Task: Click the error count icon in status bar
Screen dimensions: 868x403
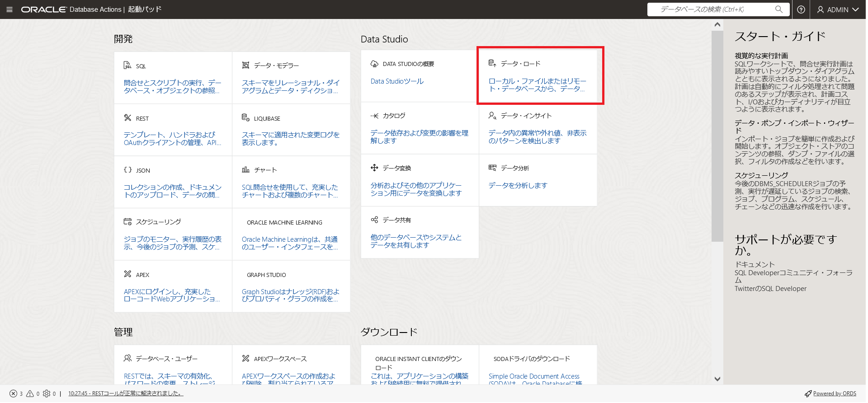Action: [x=14, y=394]
